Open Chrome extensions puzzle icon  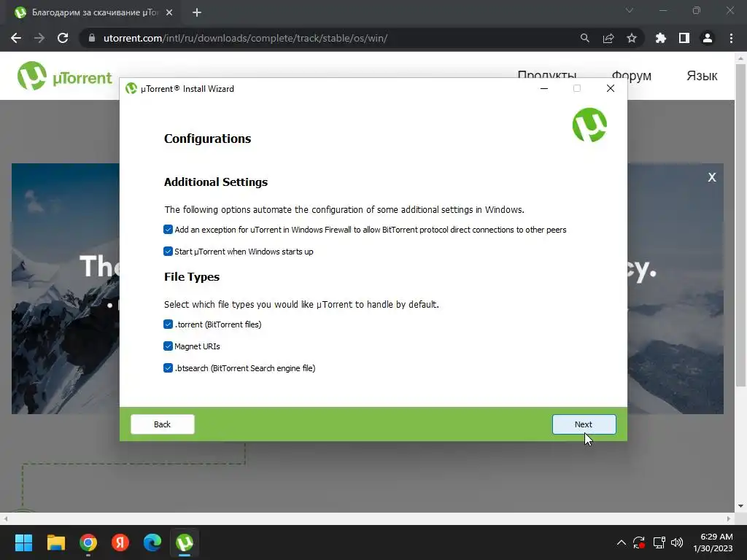click(x=660, y=38)
